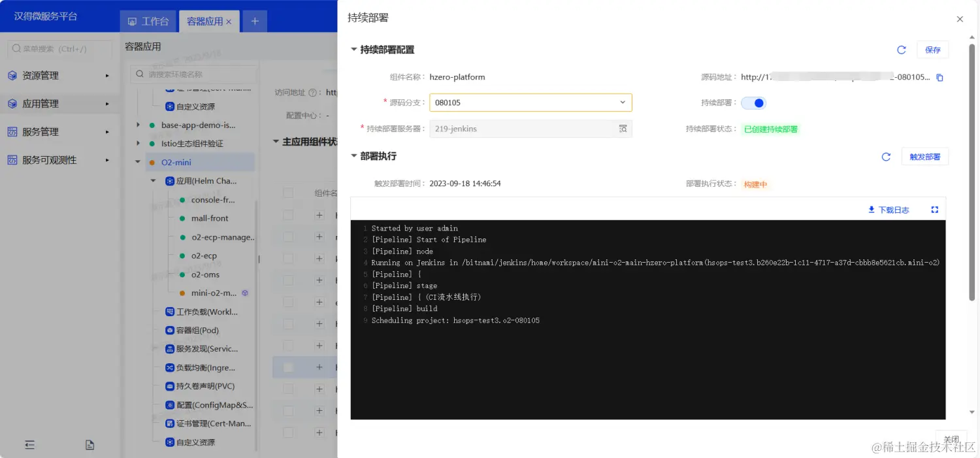This screenshot has height=458, width=980.
Task: Click the 关闭 button at drawer bottom
Action: 951,440
